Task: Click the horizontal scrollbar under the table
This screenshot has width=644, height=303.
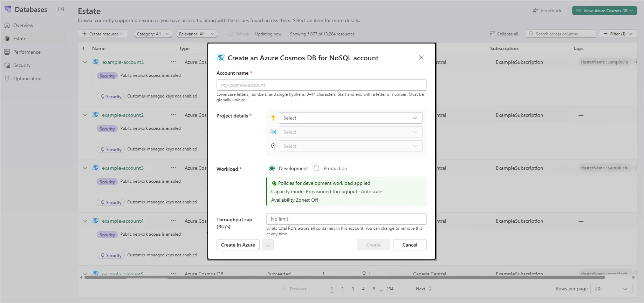Action: click(x=345, y=277)
